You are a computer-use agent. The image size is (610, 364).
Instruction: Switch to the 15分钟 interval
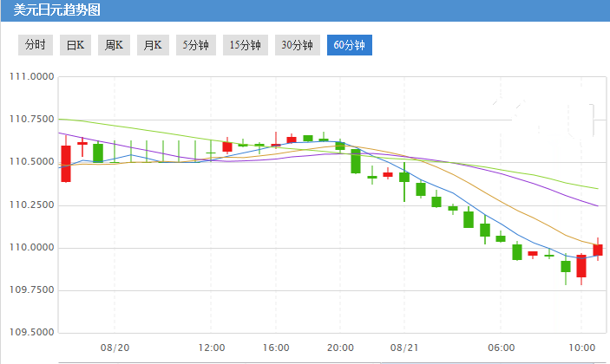(245, 45)
